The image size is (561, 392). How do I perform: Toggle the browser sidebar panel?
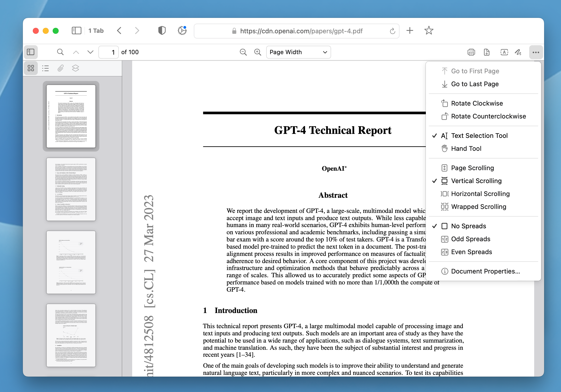point(77,31)
